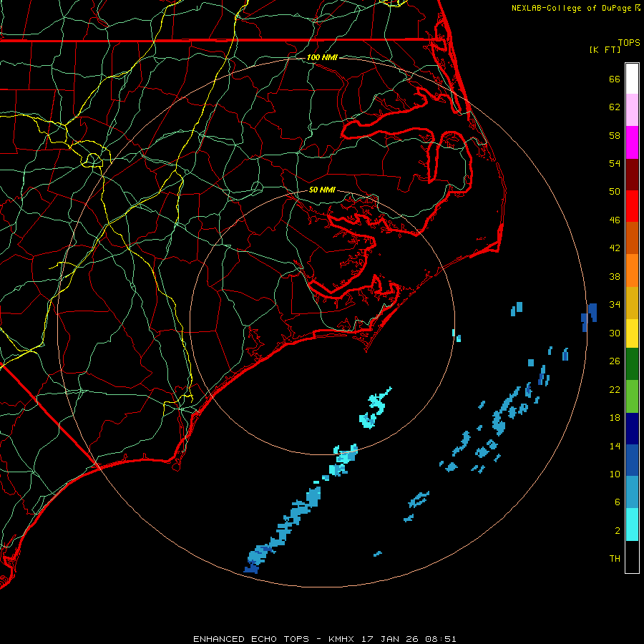Click the 17 JAN 26 date stamp
The height and width of the screenshot is (644, 644).
391,639
